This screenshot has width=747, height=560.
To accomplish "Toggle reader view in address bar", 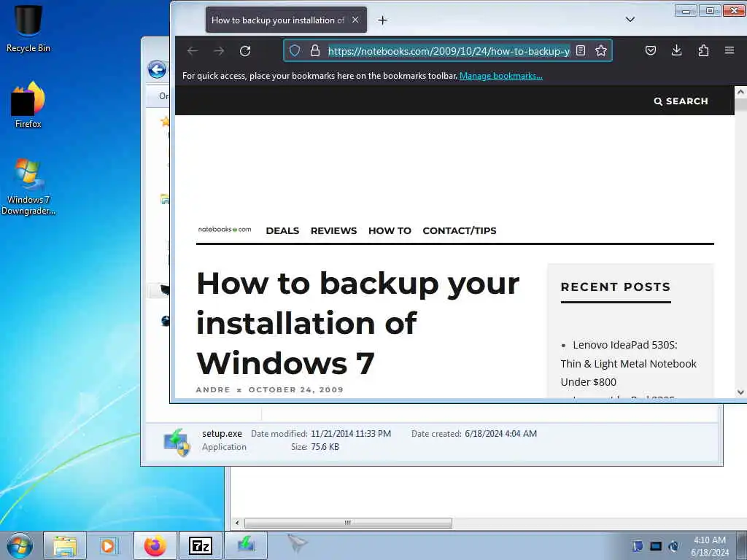I will [x=580, y=50].
